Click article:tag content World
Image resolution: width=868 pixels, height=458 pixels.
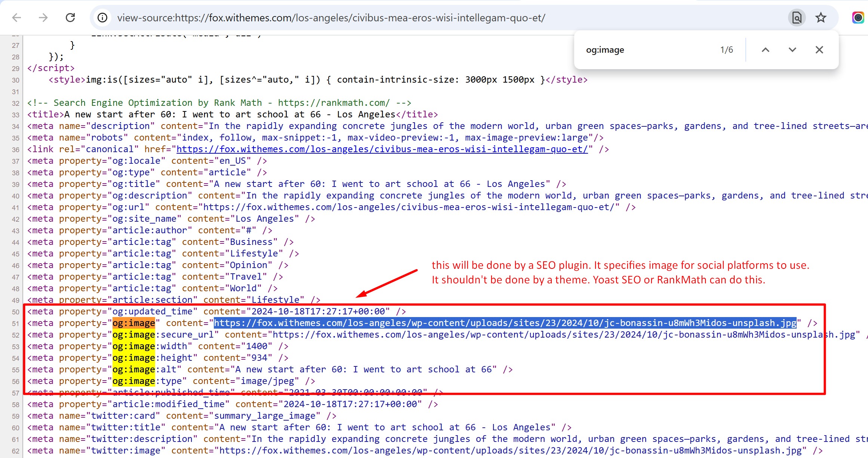tap(243, 288)
